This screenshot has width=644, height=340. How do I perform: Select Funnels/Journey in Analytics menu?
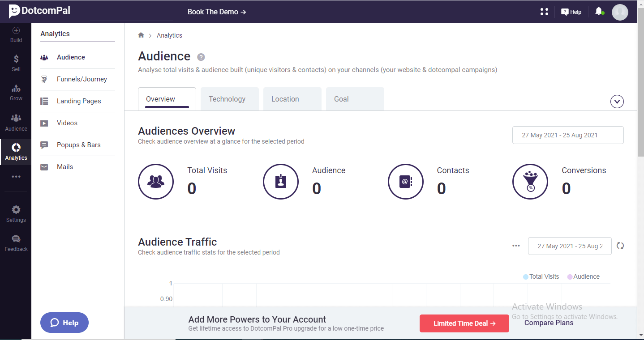point(82,79)
